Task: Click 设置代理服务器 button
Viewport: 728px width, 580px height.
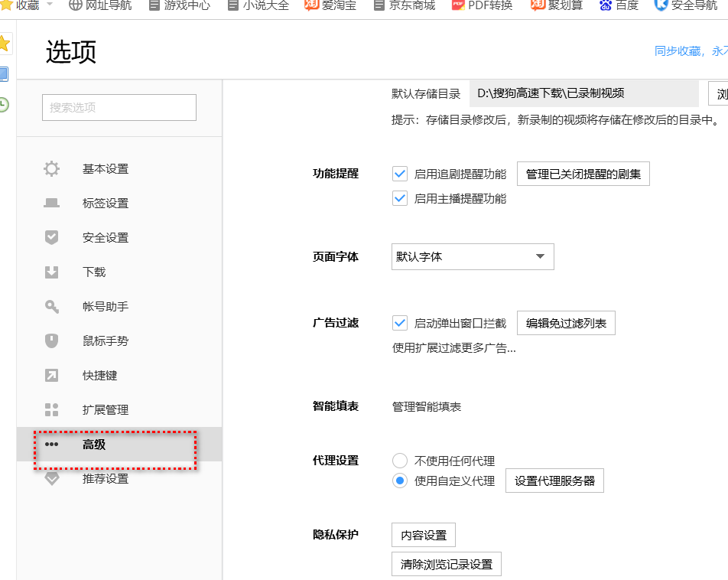Action: 554,481
